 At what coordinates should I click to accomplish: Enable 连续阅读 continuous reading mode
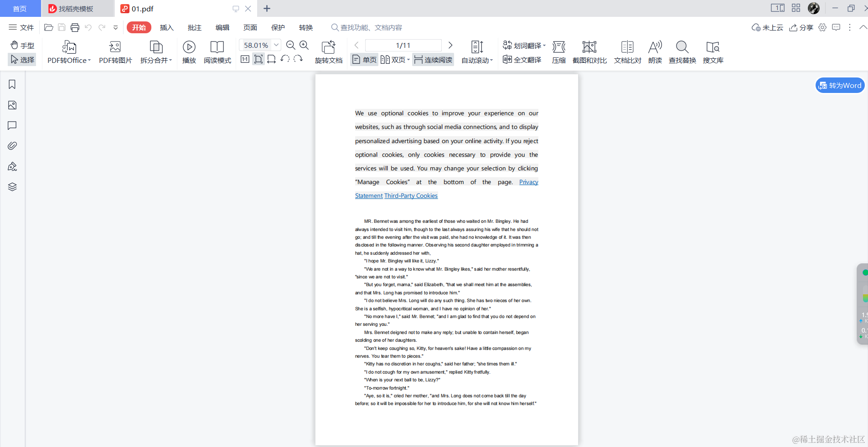point(433,59)
